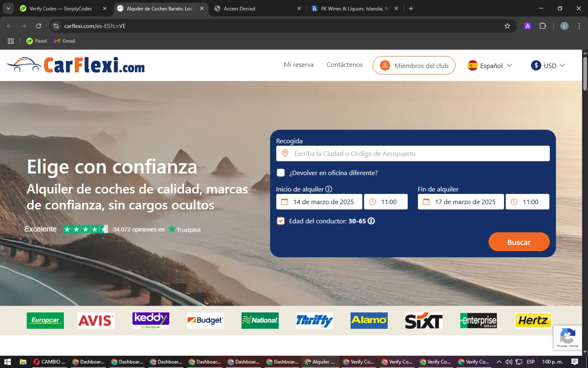Uncheck Edad del conductor 30-65 box
Screen dimensions: 588x368
tap(281, 221)
